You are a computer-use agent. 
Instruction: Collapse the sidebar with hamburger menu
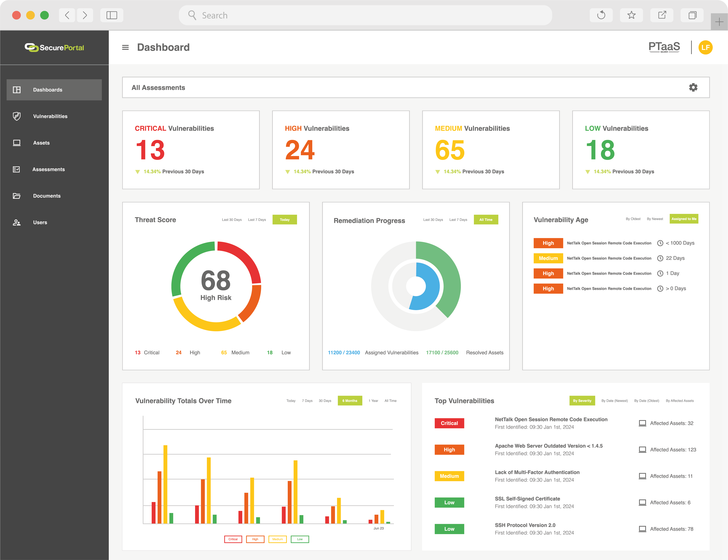(x=125, y=47)
